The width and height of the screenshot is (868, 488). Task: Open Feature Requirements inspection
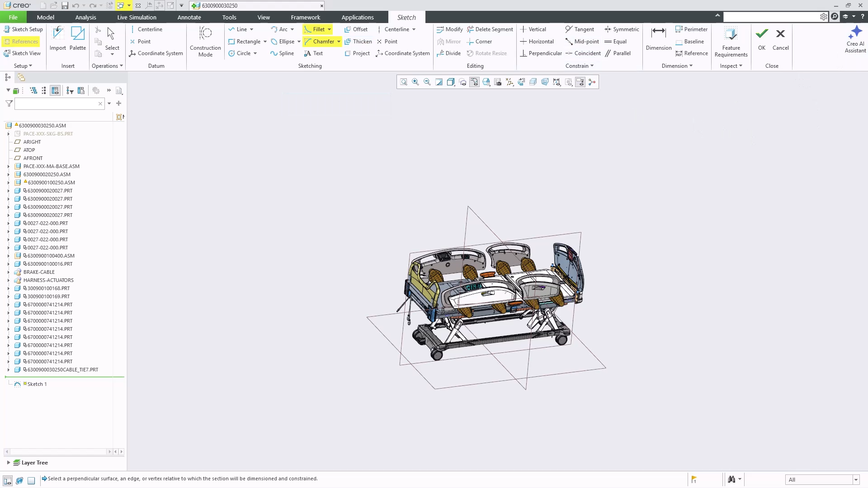pos(731,42)
